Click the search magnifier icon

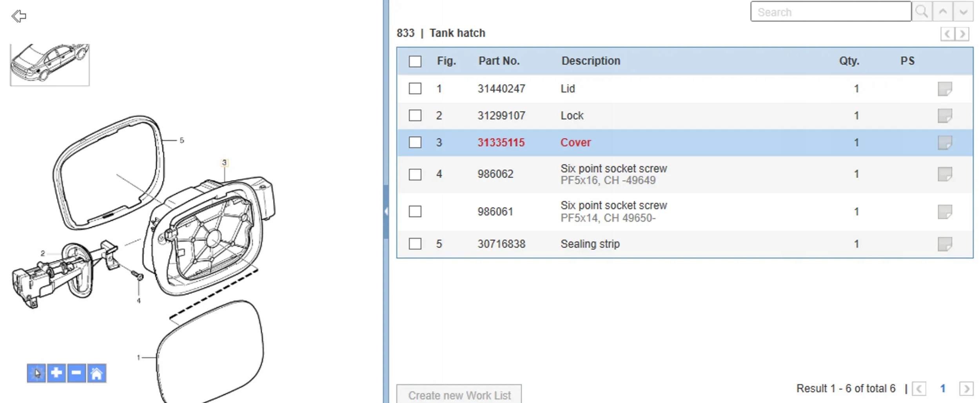click(x=922, y=11)
